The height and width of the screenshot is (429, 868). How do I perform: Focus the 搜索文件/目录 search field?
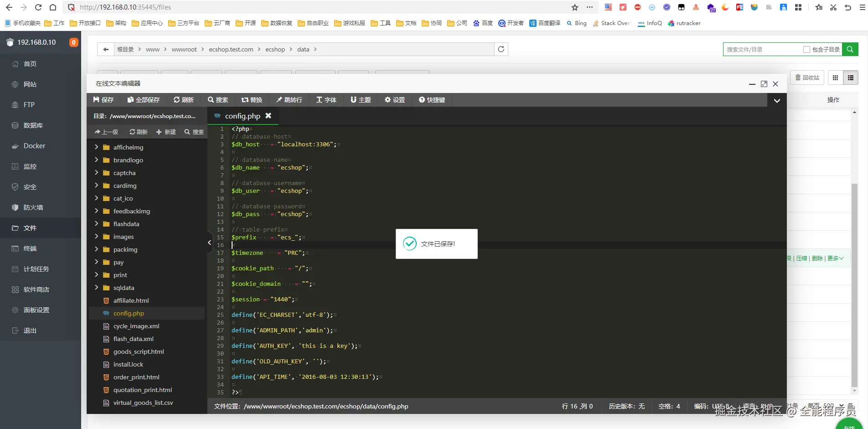[762, 49]
